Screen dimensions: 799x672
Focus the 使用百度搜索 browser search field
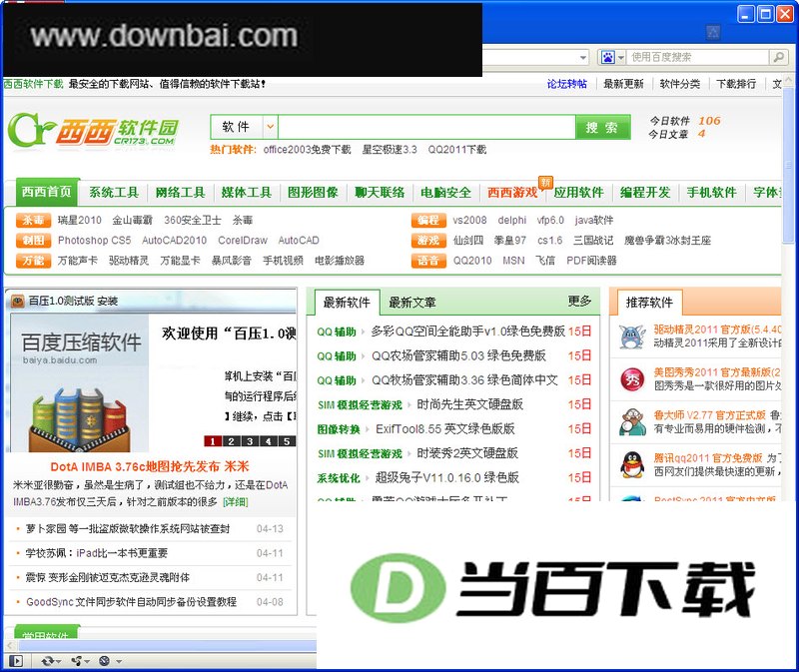pos(698,57)
